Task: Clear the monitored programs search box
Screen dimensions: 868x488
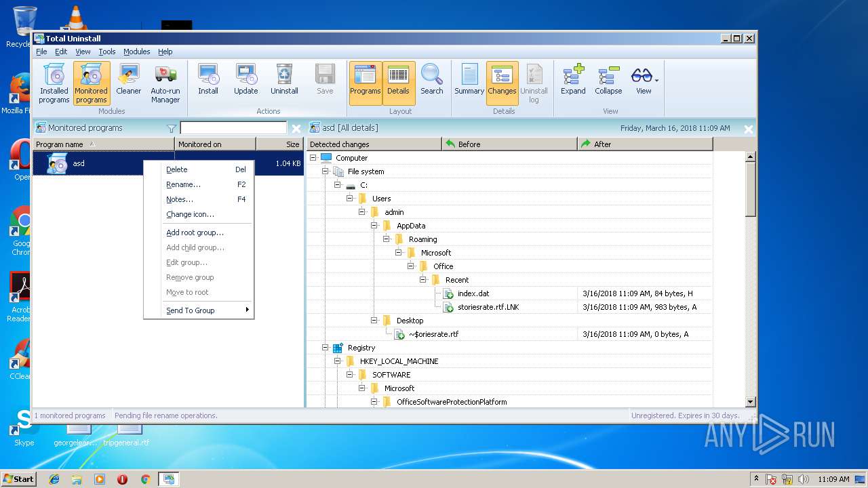Action: coord(296,128)
